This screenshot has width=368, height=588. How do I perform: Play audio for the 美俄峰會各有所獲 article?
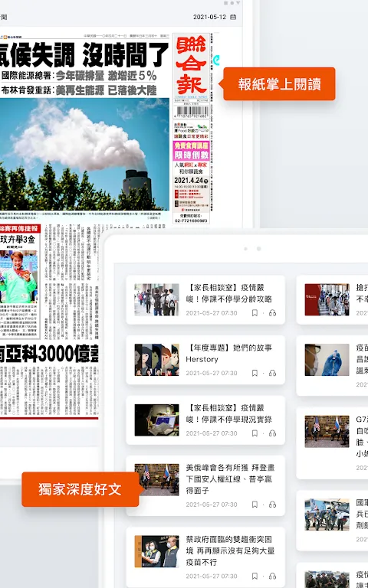[273, 505]
